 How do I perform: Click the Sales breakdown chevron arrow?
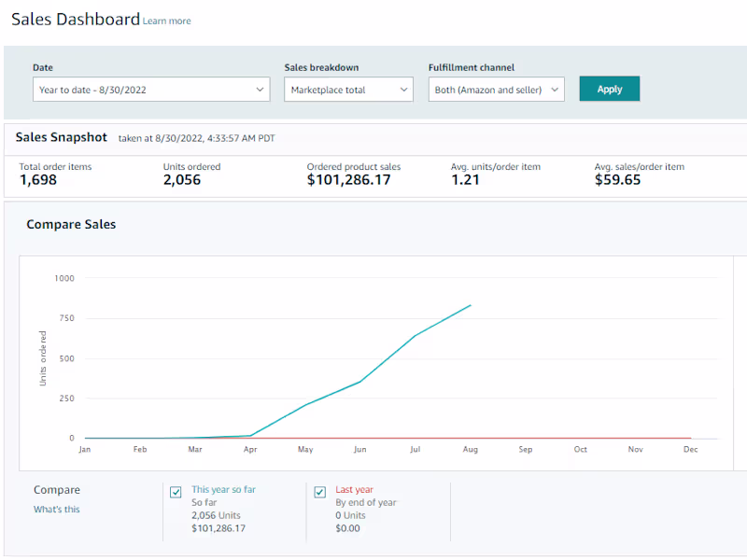point(403,90)
